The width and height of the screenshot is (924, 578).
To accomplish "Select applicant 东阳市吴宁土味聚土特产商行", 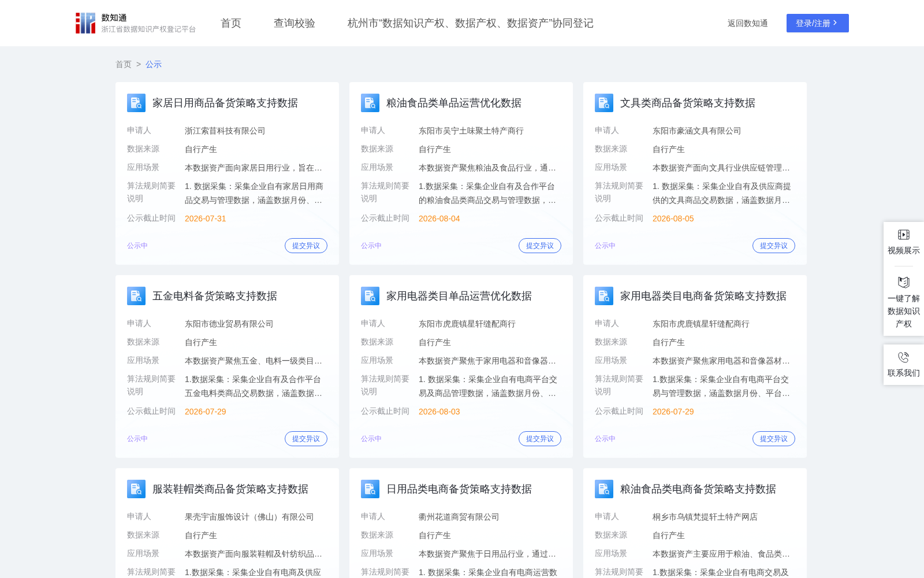I will point(471,131).
